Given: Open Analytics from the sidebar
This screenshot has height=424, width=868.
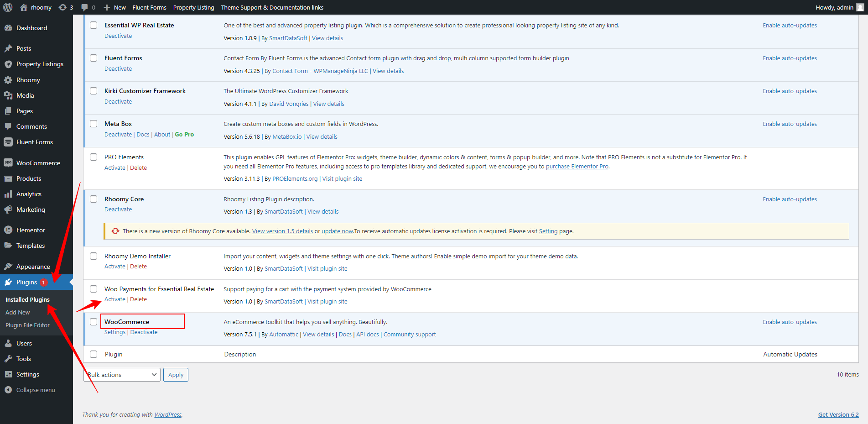Looking at the screenshot, I should click(x=29, y=194).
